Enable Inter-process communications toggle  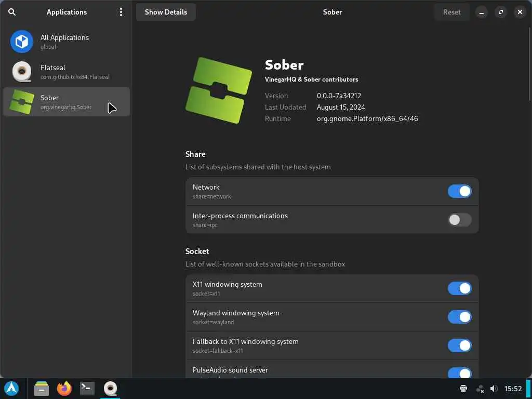459,220
